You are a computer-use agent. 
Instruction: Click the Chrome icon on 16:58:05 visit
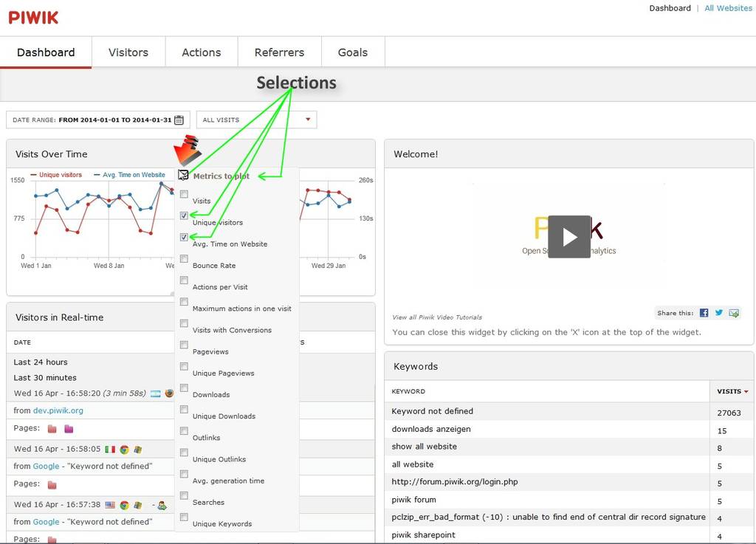tap(124, 450)
